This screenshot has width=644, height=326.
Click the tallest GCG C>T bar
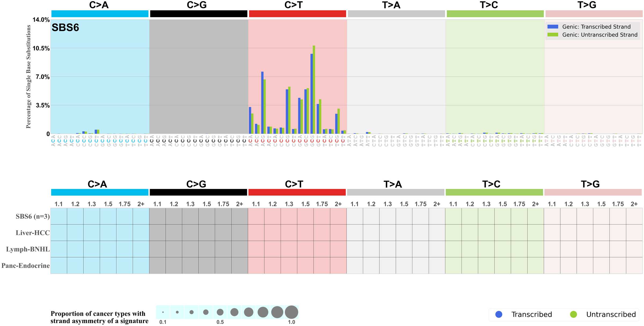point(314,91)
